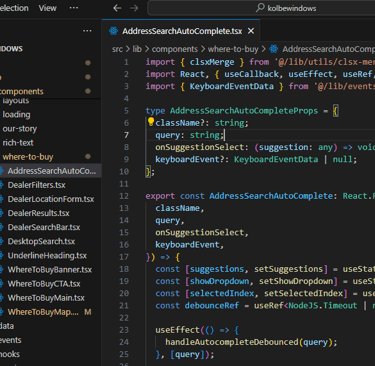Open the modified WhereToBuyMap file
The width and height of the screenshot is (375, 366).
click(x=43, y=312)
